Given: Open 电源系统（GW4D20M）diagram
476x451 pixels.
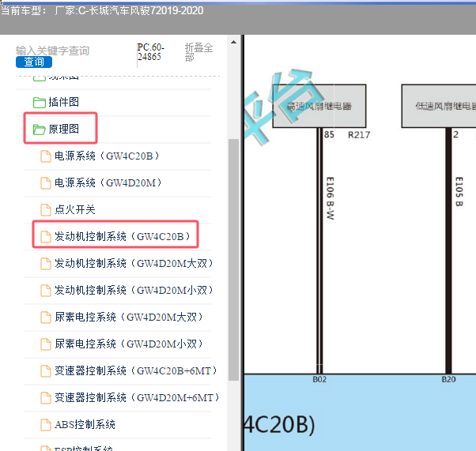Looking at the screenshot, I should (108, 182).
